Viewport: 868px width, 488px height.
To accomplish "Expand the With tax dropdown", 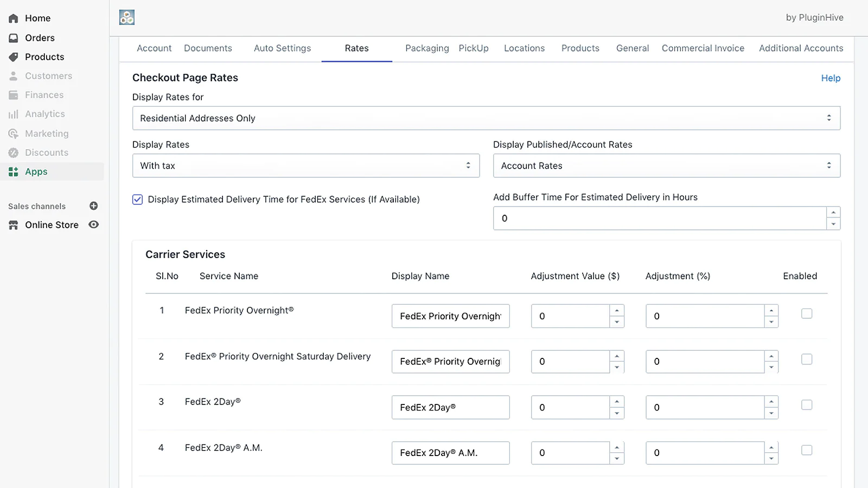I will click(x=306, y=166).
